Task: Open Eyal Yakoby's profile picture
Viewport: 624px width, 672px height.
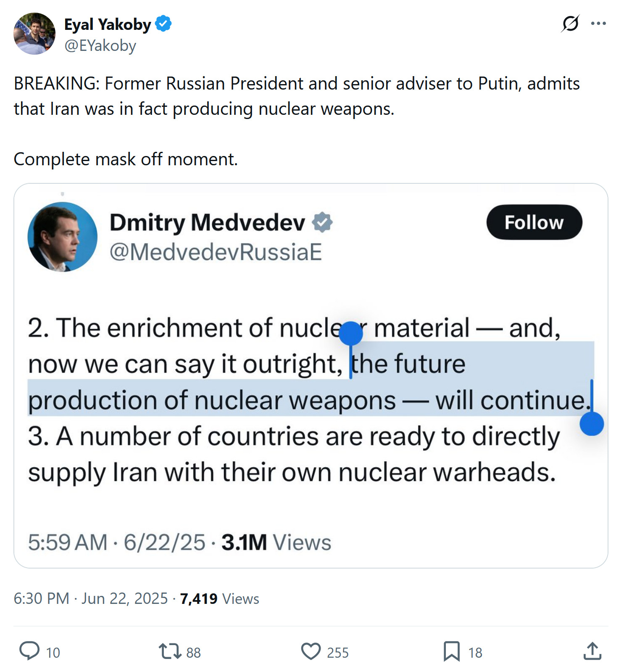Action: click(34, 34)
